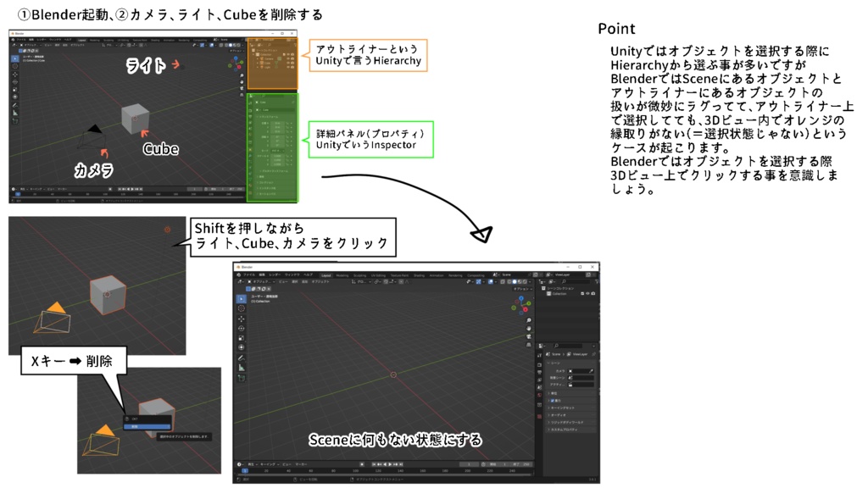
Task: Select the Box Select tool at the top of the toolbar
Action: pos(240,298)
